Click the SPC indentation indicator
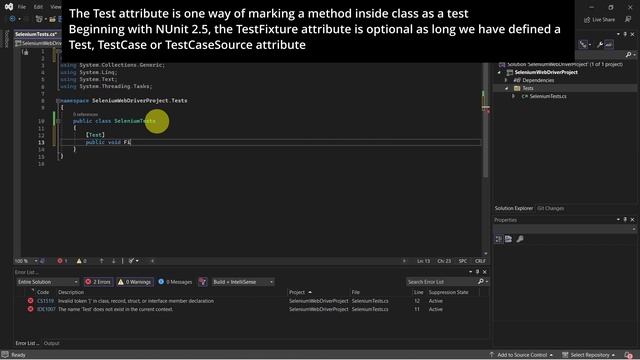 click(463, 261)
